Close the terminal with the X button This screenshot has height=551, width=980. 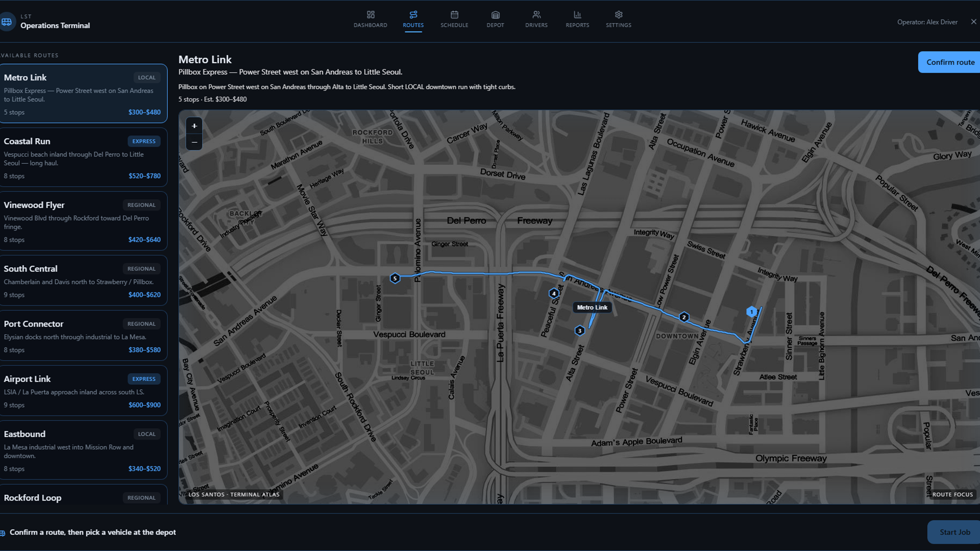973,22
